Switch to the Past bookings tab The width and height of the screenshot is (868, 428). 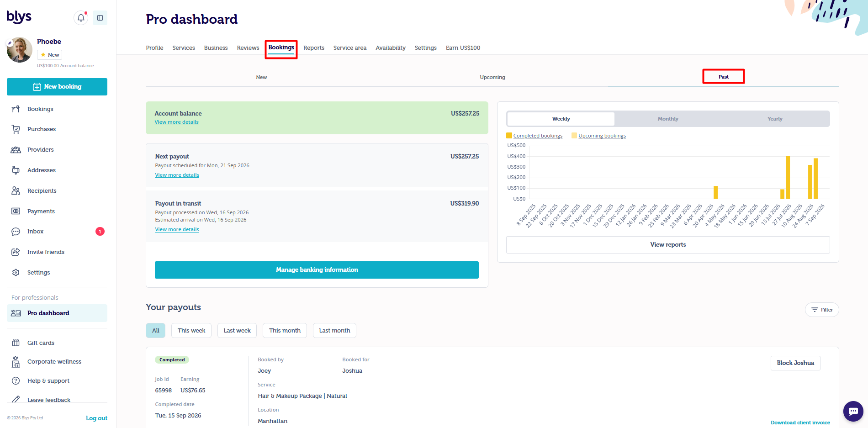click(x=724, y=77)
